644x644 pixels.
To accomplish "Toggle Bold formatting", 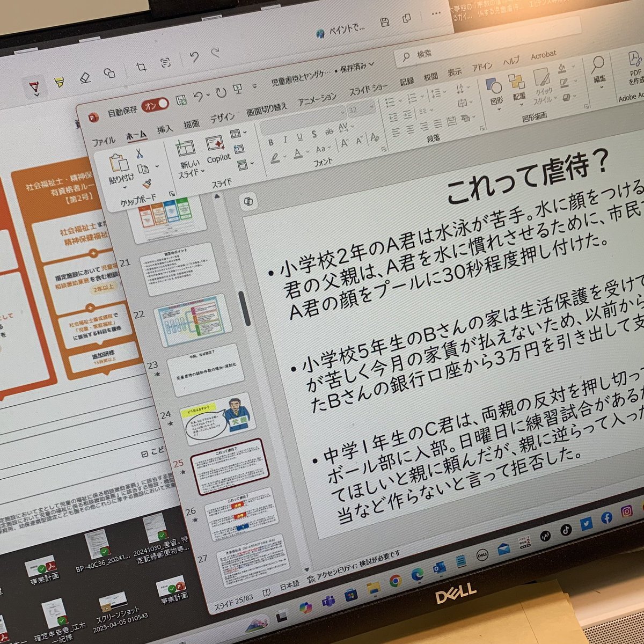I will tap(270, 143).
